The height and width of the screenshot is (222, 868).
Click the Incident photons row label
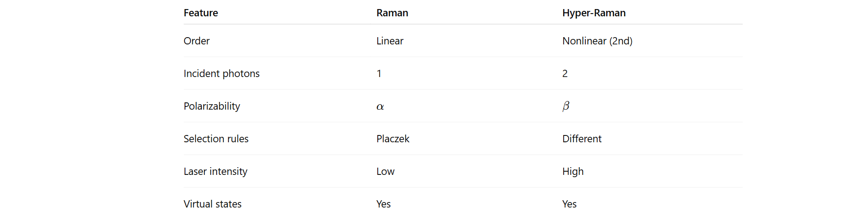222,74
